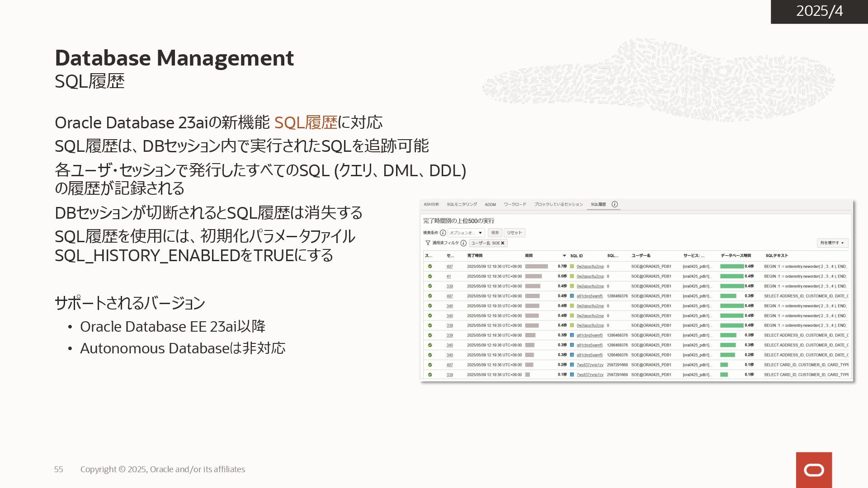Select the ワークロード tab
This screenshot has height=488, width=868.
click(x=515, y=205)
